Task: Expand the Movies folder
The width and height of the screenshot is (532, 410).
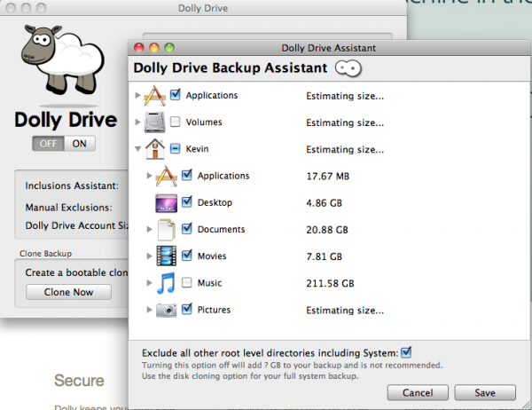Action: point(149,256)
